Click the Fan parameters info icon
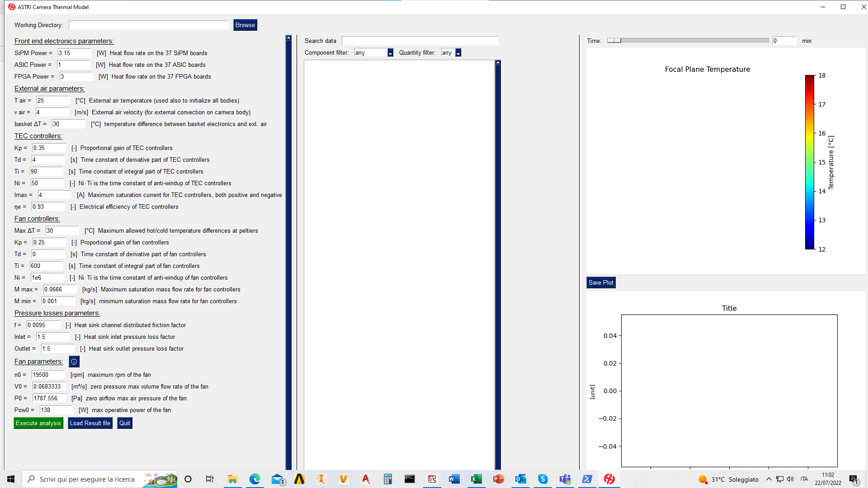 (74, 361)
